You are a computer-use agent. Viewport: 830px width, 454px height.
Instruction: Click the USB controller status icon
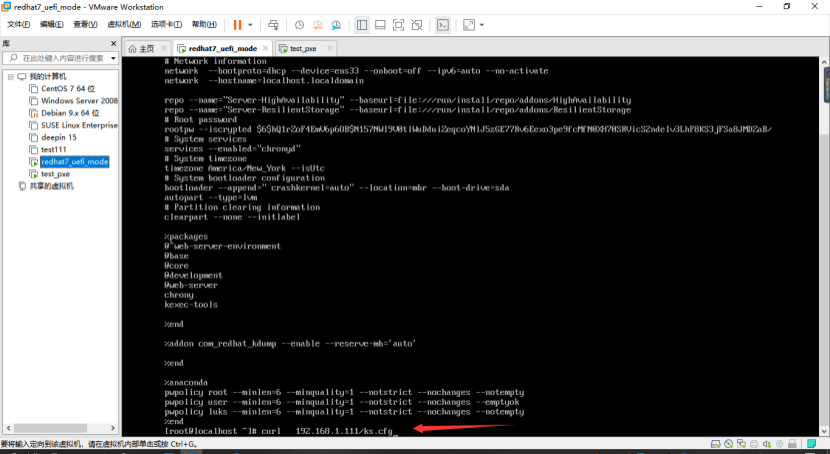(779, 444)
